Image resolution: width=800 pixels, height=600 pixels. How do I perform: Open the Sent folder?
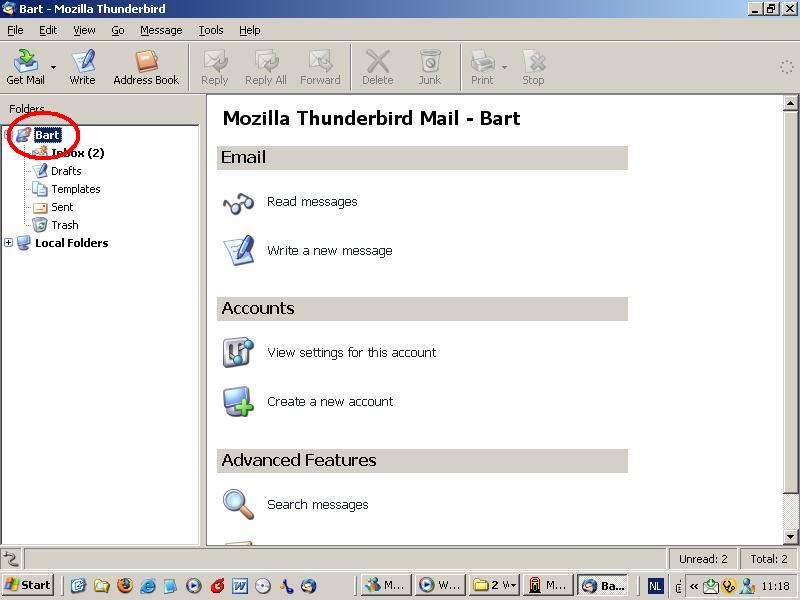pos(62,207)
